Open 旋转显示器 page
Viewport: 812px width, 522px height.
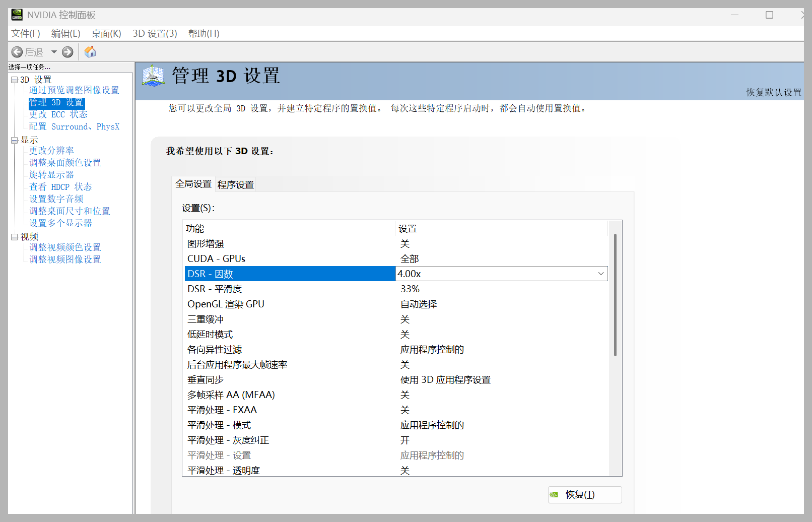[51, 175]
